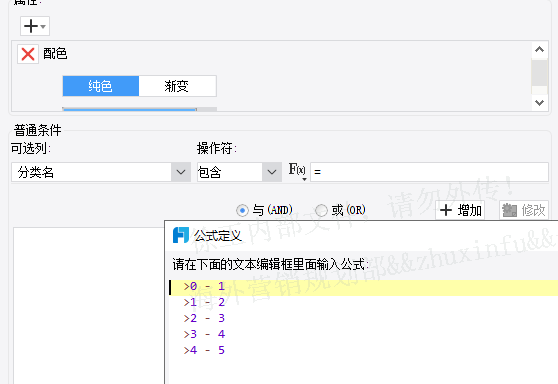Switch to the 渐变 gradient tab
This screenshot has height=384, width=558.
[177, 86]
